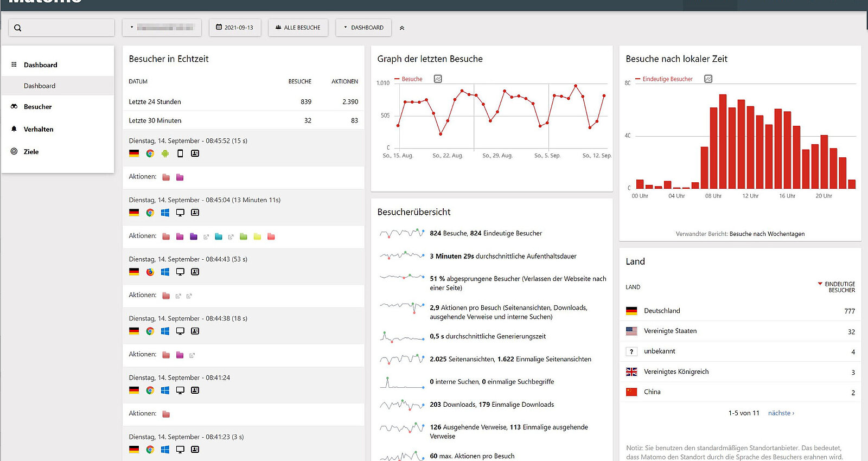
Task: Click the metric picker icon beside Besuche legend
Action: [438, 79]
